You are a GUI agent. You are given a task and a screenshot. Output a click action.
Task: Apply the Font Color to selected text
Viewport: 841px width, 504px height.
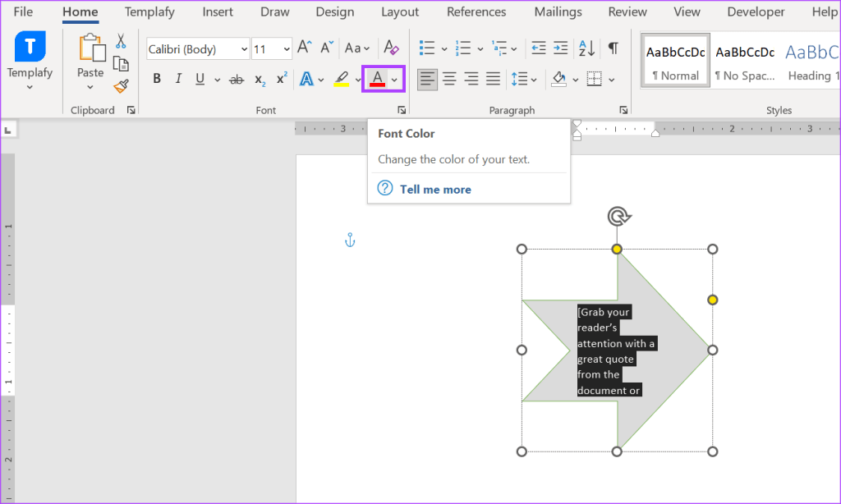click(377, 79)
